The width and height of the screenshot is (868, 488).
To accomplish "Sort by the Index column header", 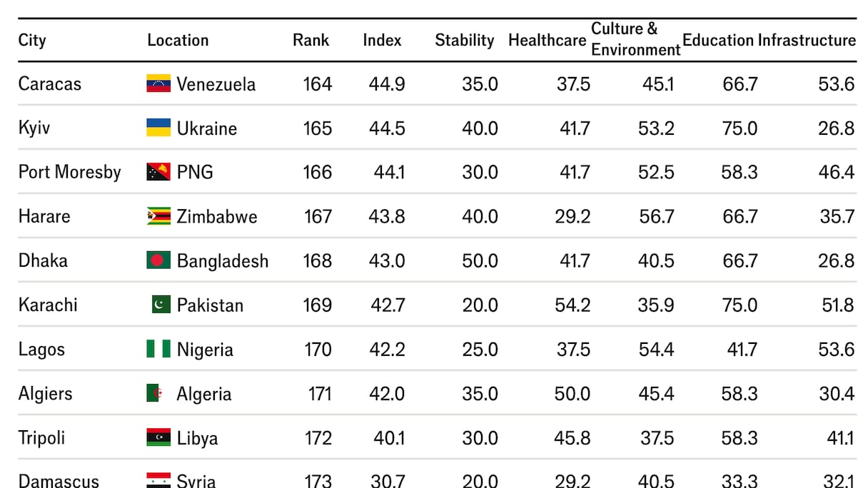I will pyautogui.click(x=382, y=40).
